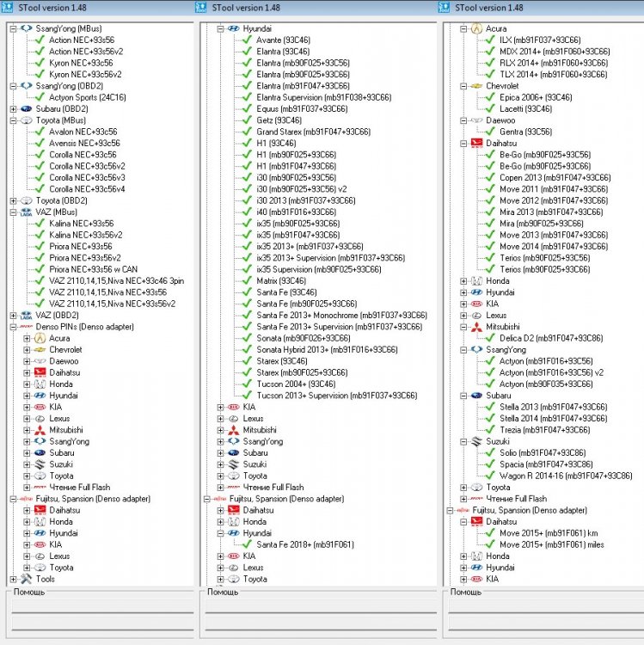Click the wrench Tools icon
This screenshot has width=644, height=645.
pyautogui.click(x=27, y=579)
